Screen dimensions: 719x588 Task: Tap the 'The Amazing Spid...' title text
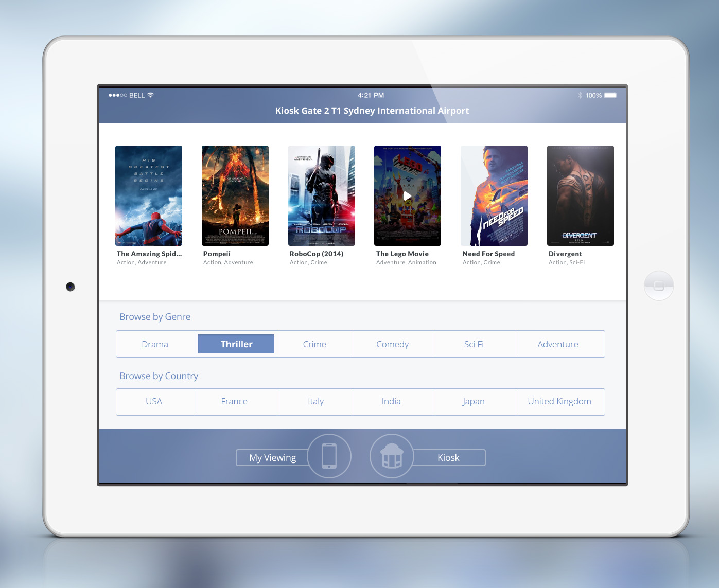[149, 254]
